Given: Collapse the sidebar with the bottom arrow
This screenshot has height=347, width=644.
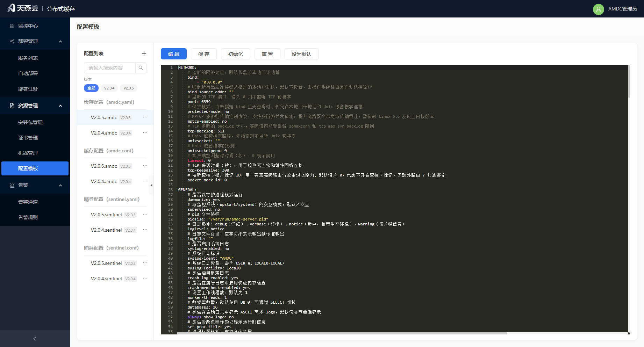Looking at the screenshot, I should [x=35, y=339].
